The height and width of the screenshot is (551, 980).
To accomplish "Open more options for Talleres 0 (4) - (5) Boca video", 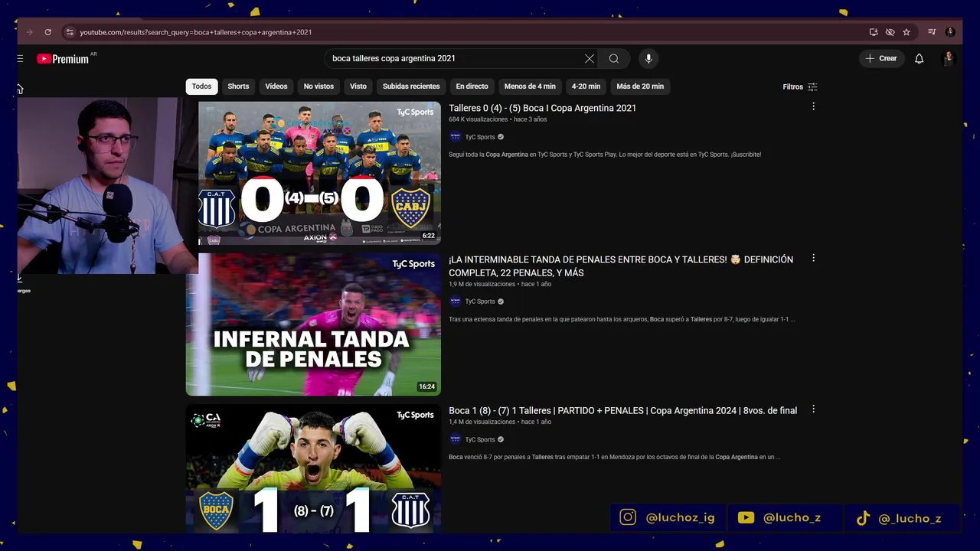I will pyautogui.click(x=813, y=107).
